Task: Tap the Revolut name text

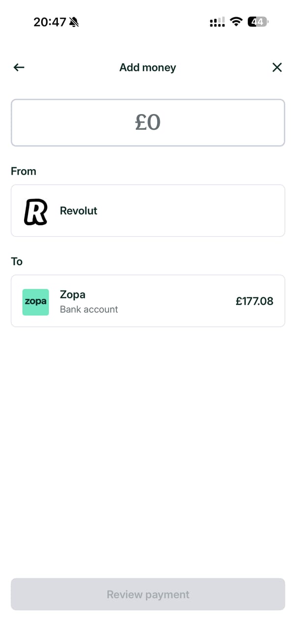Action: point(79,211)
